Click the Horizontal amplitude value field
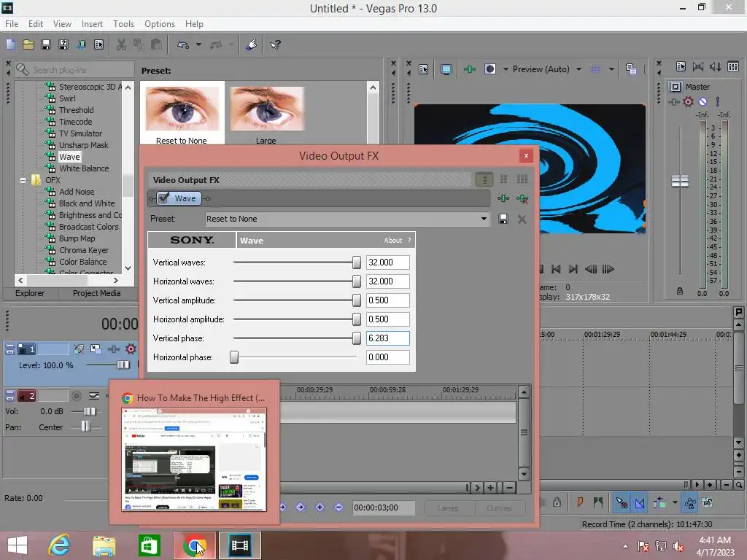This screenshot has height=560, width=747. point(388,319)
